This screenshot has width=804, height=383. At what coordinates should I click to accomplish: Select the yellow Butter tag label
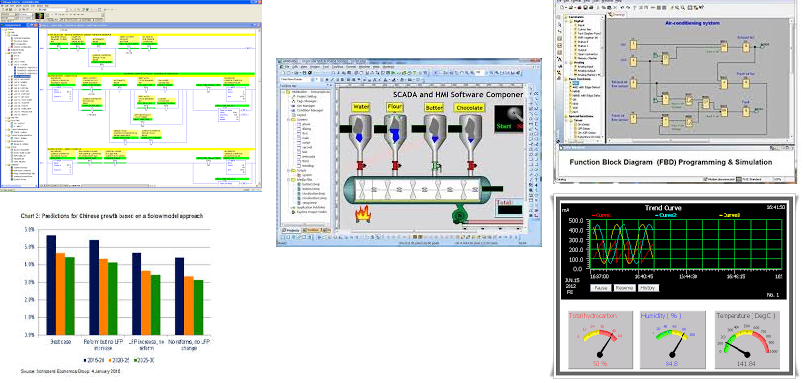pos(434,108)
